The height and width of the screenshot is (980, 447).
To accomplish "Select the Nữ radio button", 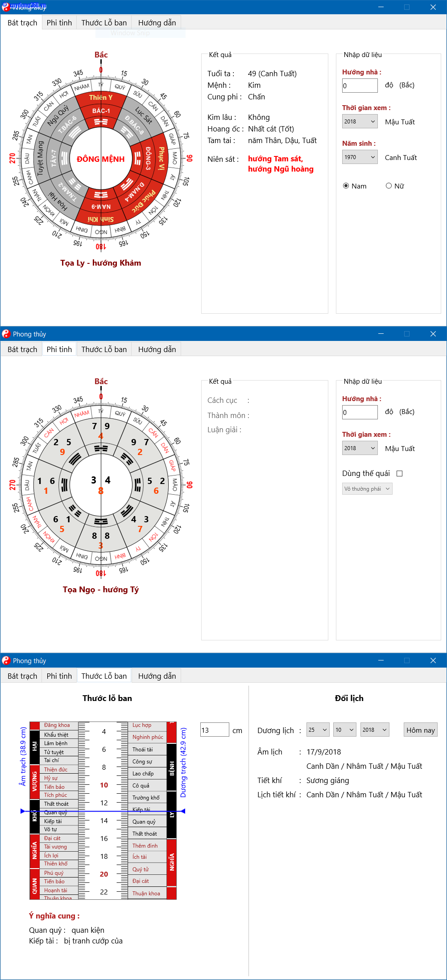I will pos(389,186).
